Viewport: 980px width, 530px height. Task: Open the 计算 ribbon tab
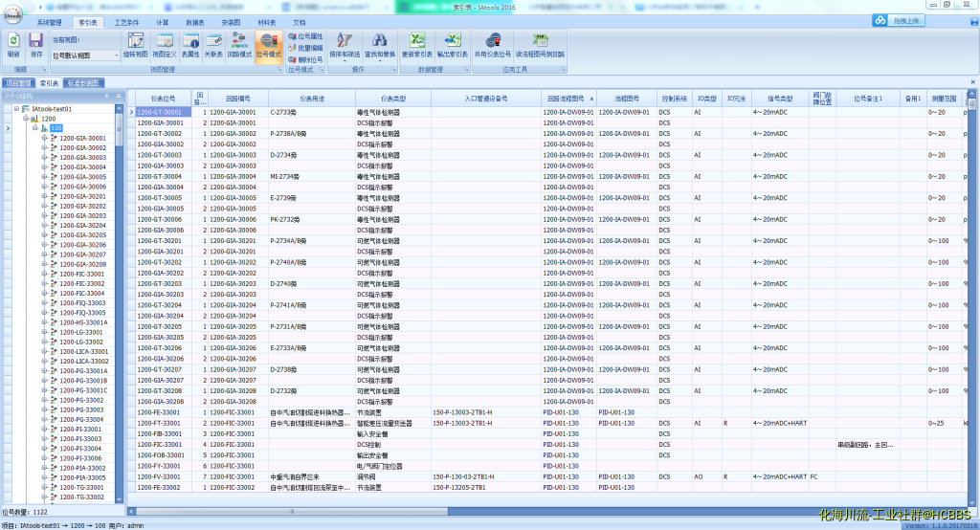pyautogui.click(x=163, y=23)
